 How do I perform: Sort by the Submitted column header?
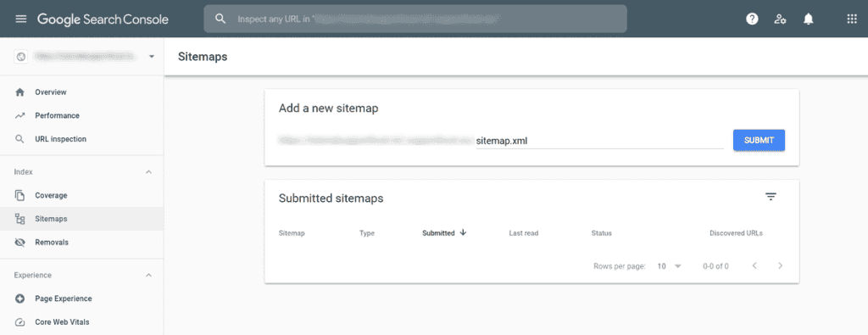pos(438,233)
